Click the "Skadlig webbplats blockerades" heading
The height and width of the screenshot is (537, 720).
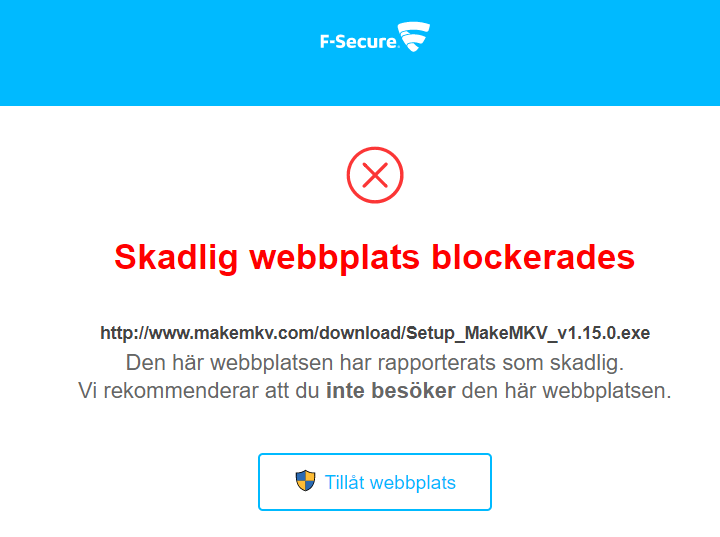pyautogui.click(x=375, y=257)
